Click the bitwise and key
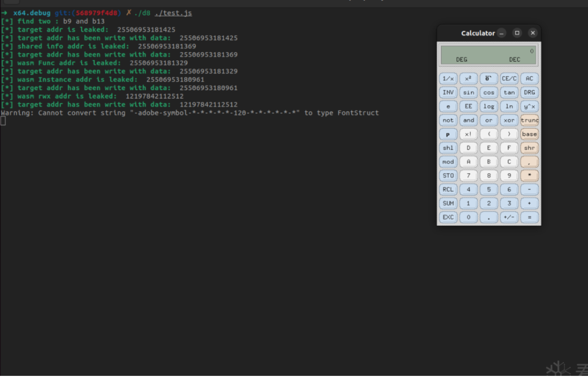The width and height of the screenshot is (588, 377). tap(468, 120)
